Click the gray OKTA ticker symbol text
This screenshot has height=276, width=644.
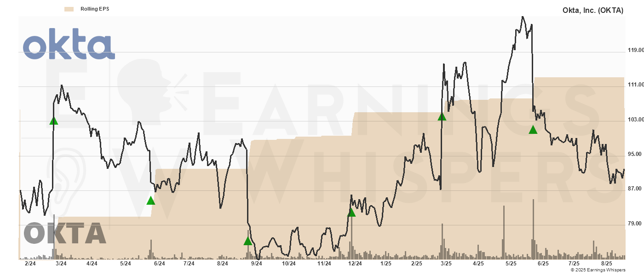[65, 233]
